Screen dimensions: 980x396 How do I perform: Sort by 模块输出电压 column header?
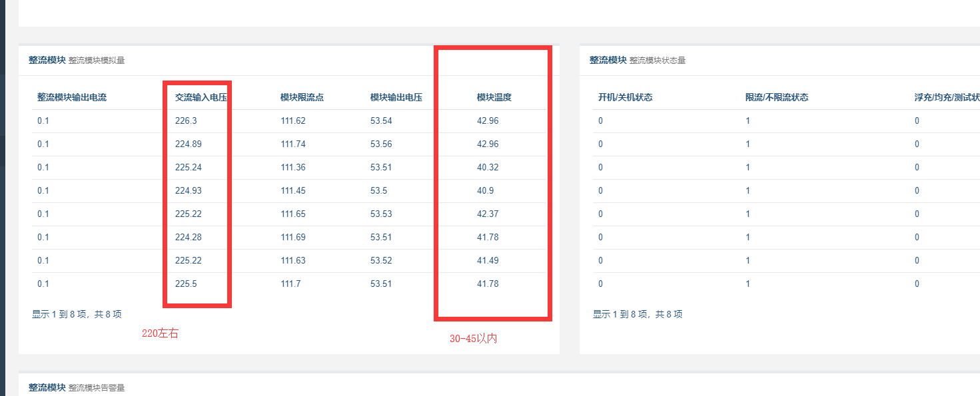pos(396,97)
